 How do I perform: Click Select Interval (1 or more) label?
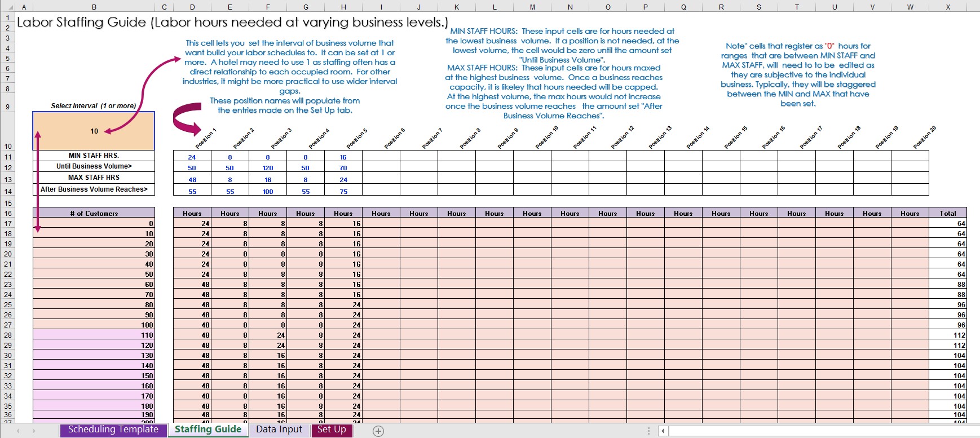pos(94,106)
